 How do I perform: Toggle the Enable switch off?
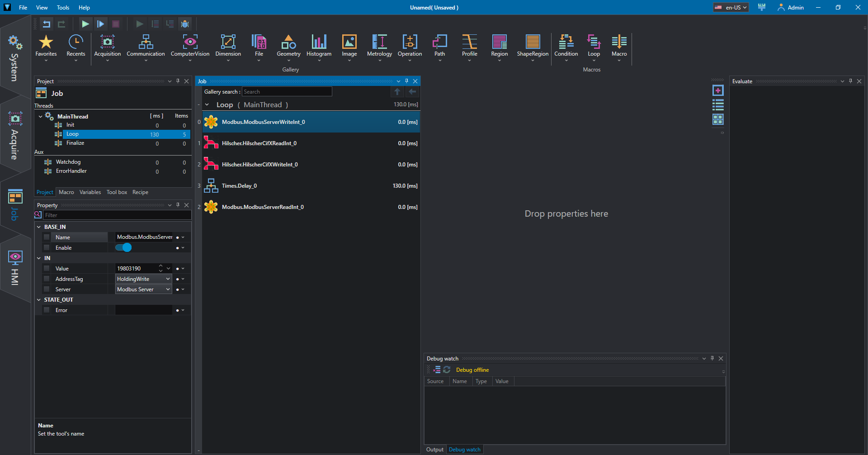(123, 247)
